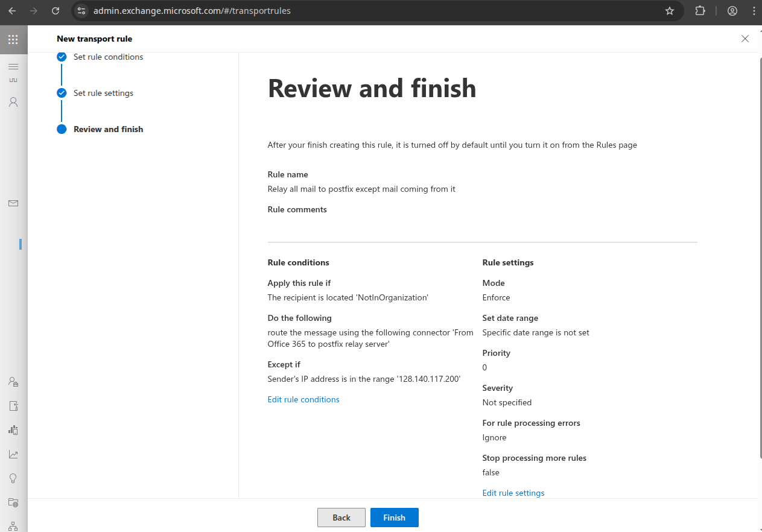The image size is (762, 532).
Task: Click the browser address bar URL
Action: (x=192, y=11)
